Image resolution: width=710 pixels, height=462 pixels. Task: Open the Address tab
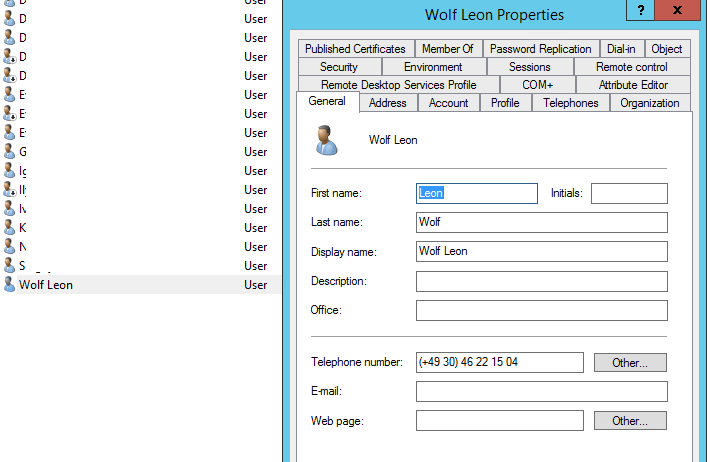387,103
